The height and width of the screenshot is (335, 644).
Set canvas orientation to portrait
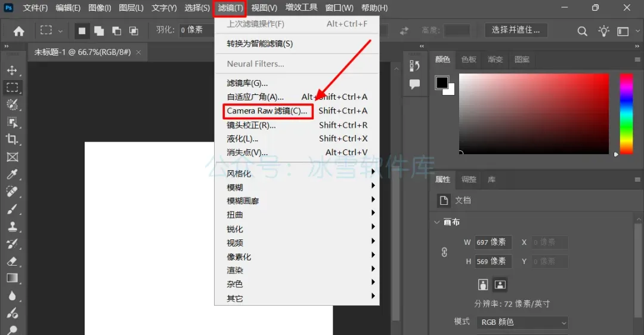pyautogui.click(x=483, y=284)
